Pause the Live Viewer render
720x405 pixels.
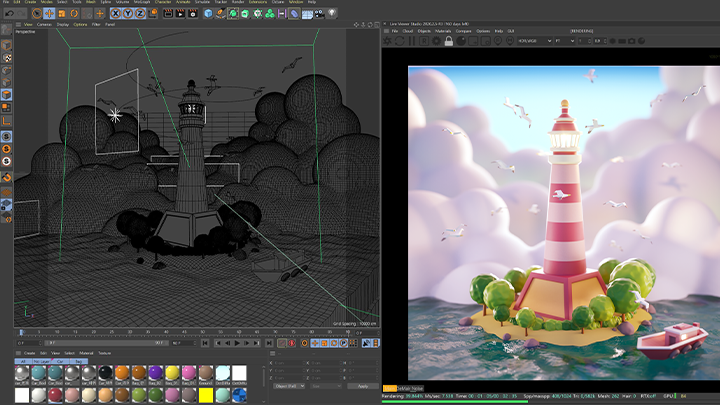pos(412,41)
